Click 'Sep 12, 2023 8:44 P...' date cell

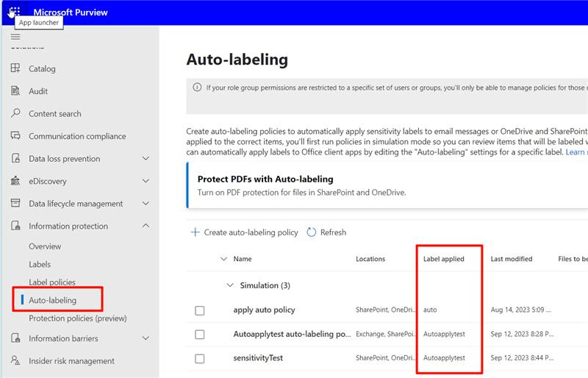tap(522, 357)
